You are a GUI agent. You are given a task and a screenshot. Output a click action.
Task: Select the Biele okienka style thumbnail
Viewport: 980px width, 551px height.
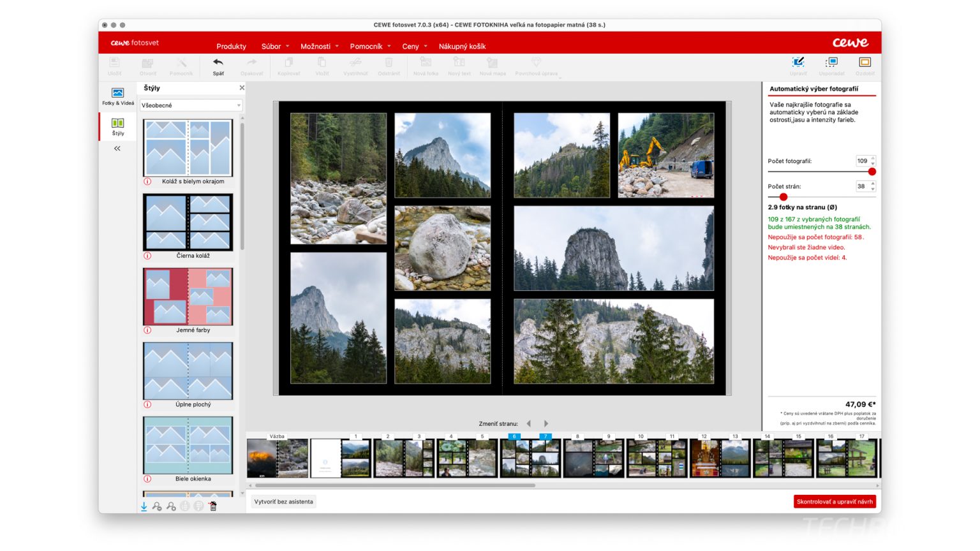point(188,446)
